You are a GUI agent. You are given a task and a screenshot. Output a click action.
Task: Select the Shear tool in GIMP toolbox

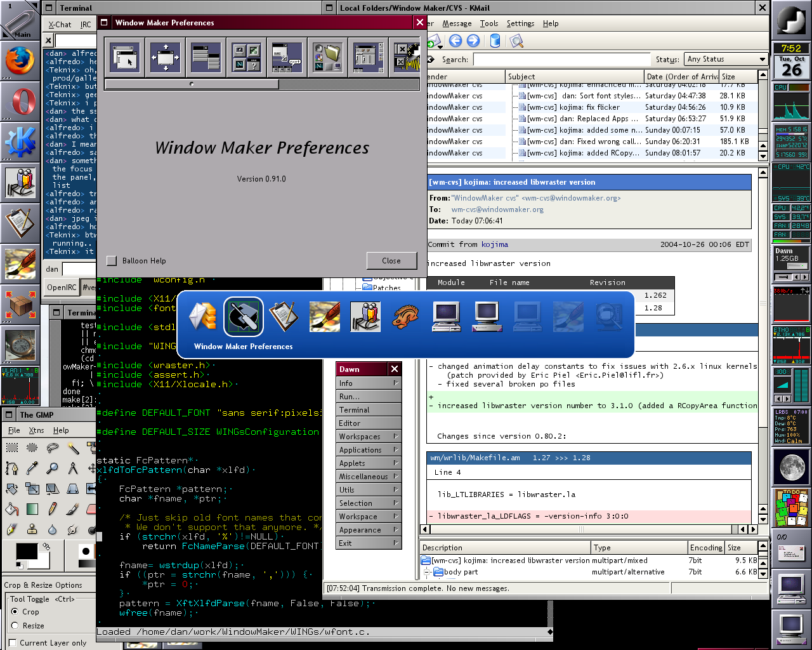coord(53,489)
